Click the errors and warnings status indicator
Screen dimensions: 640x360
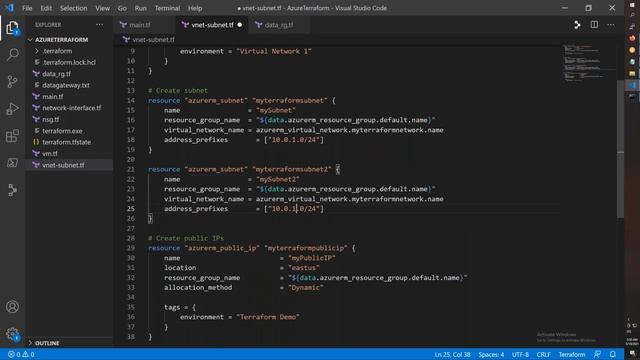pos(21,354)
